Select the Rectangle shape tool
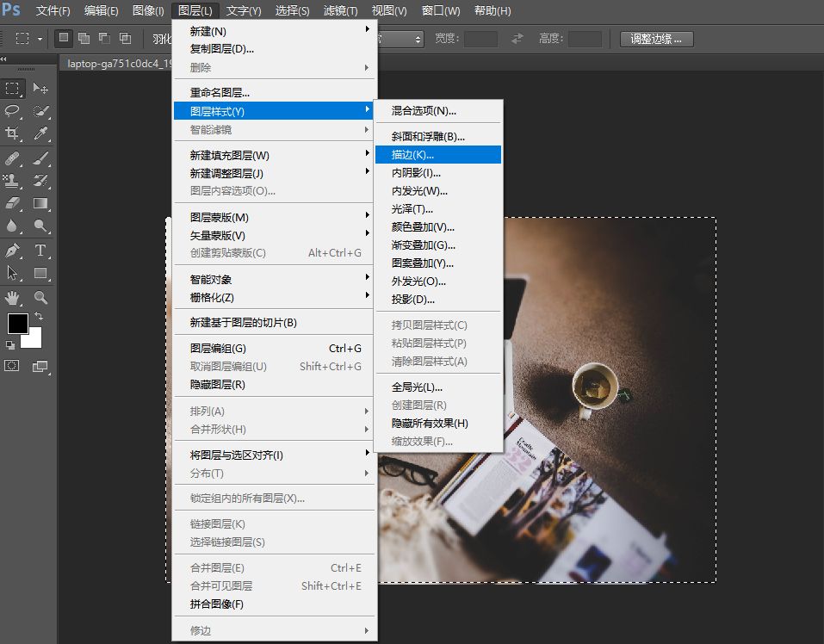 point(40,273)
